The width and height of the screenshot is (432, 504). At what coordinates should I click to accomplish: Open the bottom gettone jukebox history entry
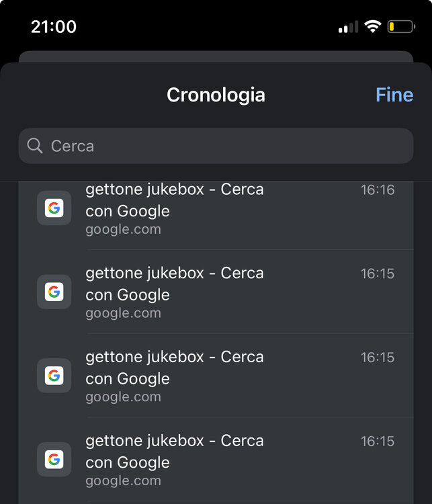point(175,452)
